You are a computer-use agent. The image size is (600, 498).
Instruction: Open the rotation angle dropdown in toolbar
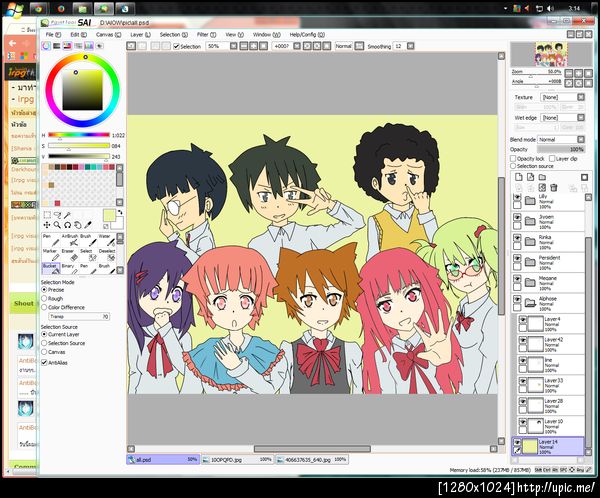pos(297,46)
